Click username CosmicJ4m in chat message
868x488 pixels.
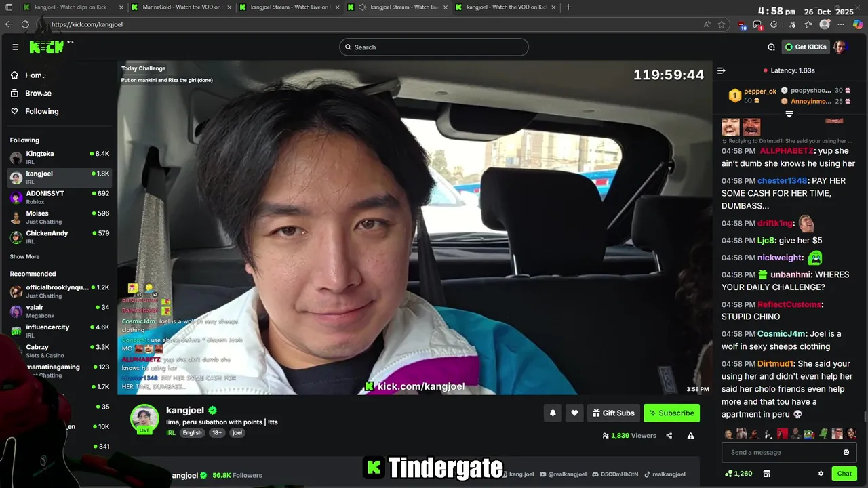782,334
